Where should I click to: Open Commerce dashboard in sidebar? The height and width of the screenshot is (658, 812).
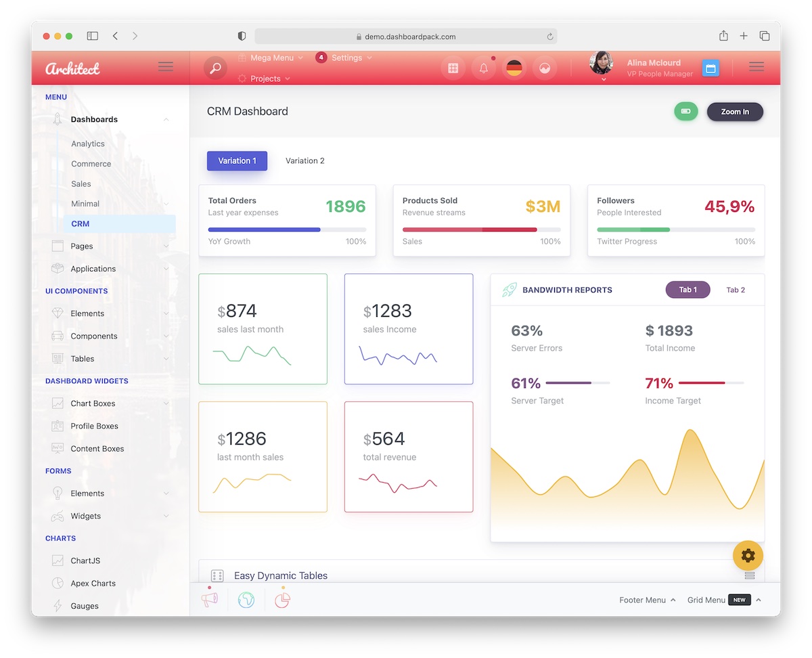click(x=91, y=164)
